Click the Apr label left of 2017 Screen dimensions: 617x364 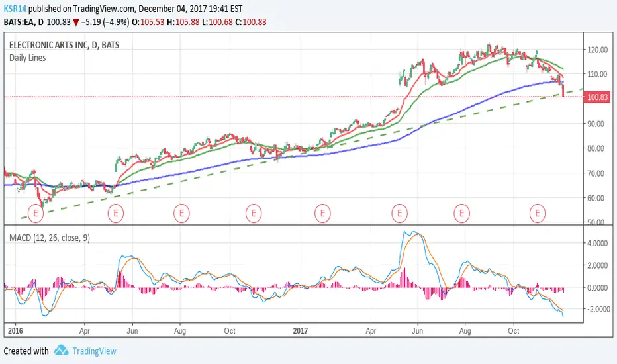click(x=85, y=330)
